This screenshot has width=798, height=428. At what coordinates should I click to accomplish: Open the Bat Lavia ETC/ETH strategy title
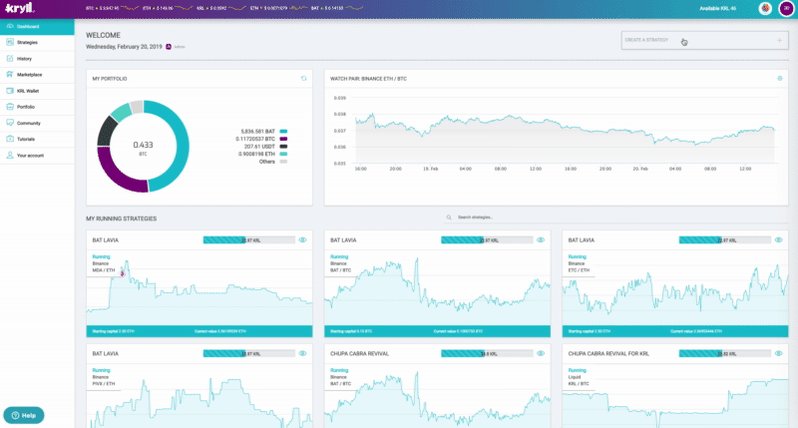581,240
